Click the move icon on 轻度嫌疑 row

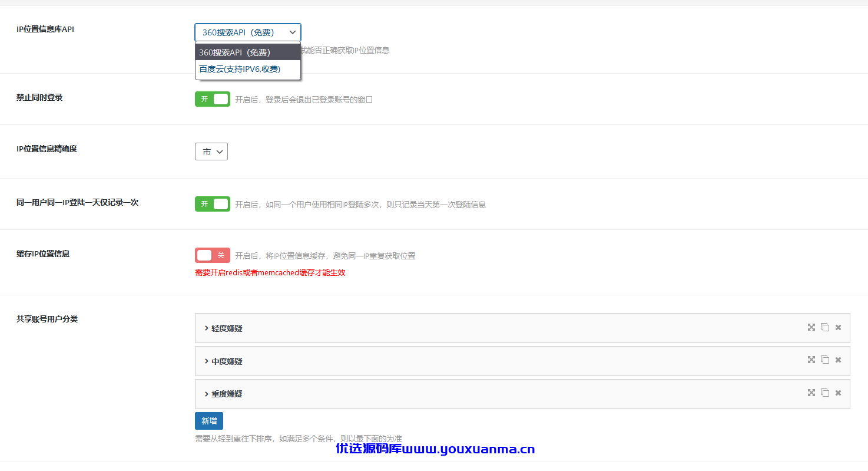tap(811, 327)
